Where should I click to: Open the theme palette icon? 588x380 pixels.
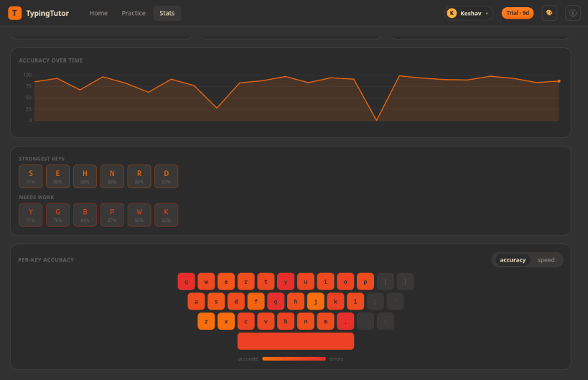[x=549, y=13]
